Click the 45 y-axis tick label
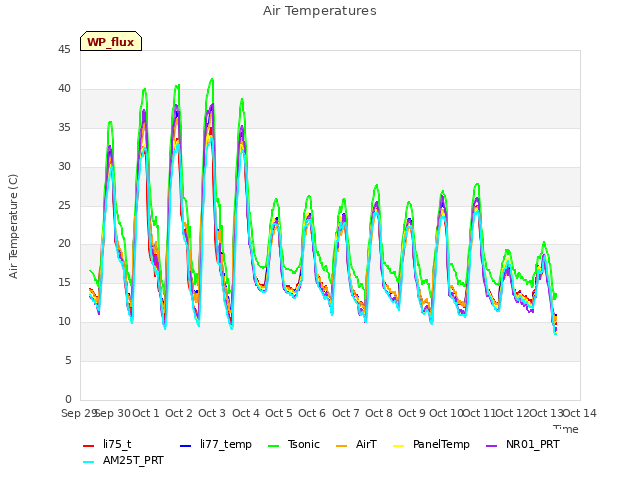 (x=64, y=50)
